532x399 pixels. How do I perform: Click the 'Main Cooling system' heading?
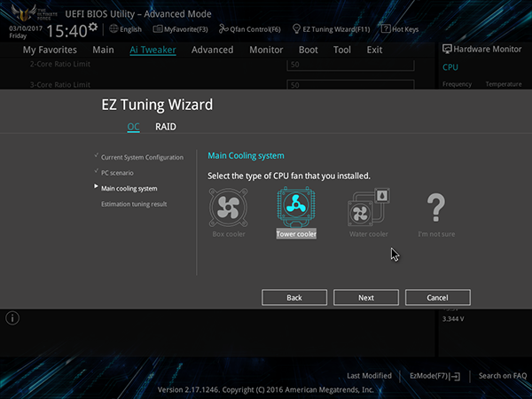246,156
